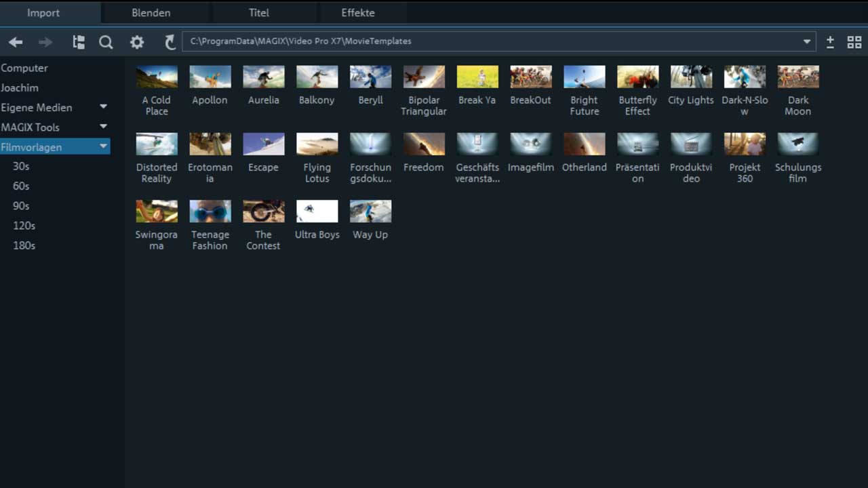The width and height of the screenshot is (868, 488).
Task: Open the gear options icon
Action: click(137, 42)
